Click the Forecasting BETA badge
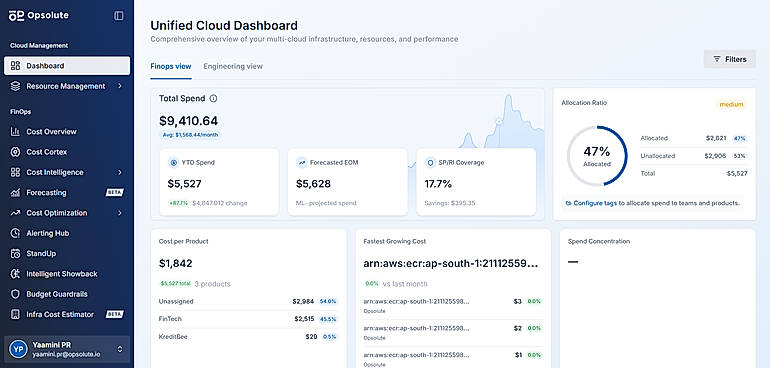This screenshot has width=770, height=368. (115, 193)
